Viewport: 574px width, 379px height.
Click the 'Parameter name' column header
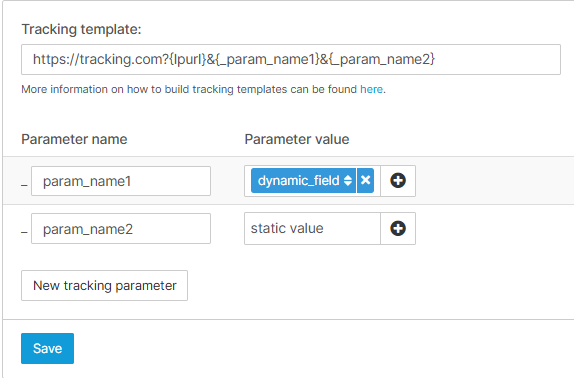[74, 139]
